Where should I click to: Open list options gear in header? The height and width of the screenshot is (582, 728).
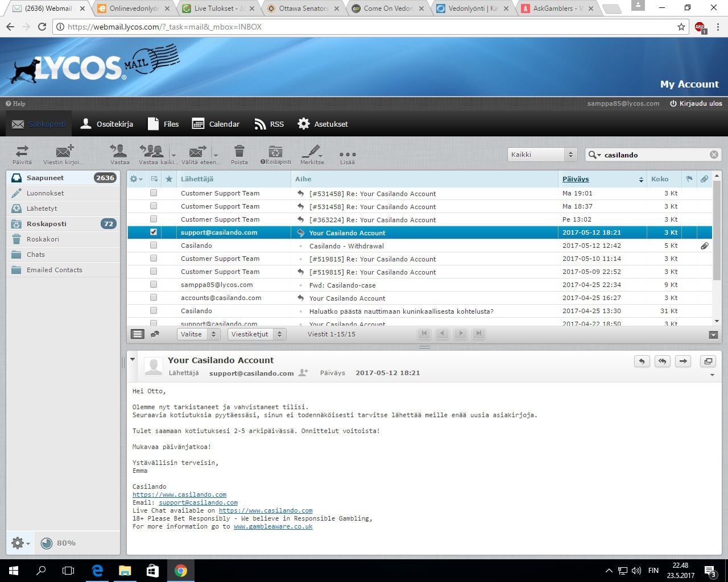tap(136, 179)
